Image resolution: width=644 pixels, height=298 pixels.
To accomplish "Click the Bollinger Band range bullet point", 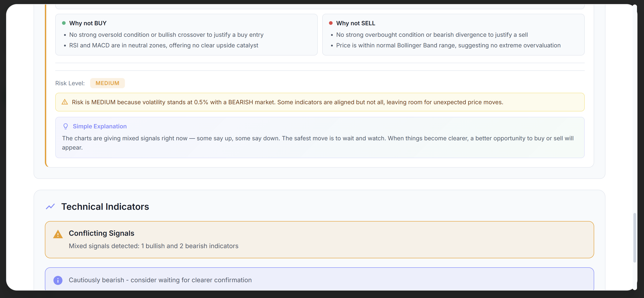I will coord(448,45).
